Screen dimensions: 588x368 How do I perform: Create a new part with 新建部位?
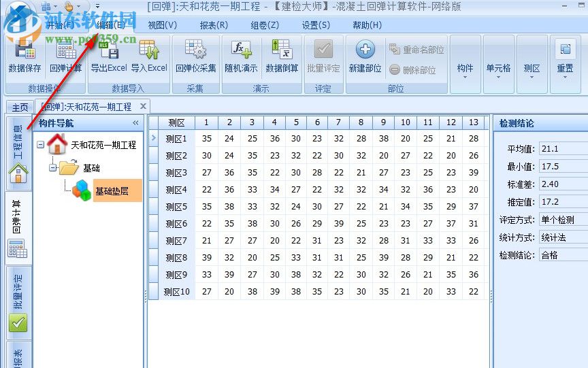click(x=365, y=56)
